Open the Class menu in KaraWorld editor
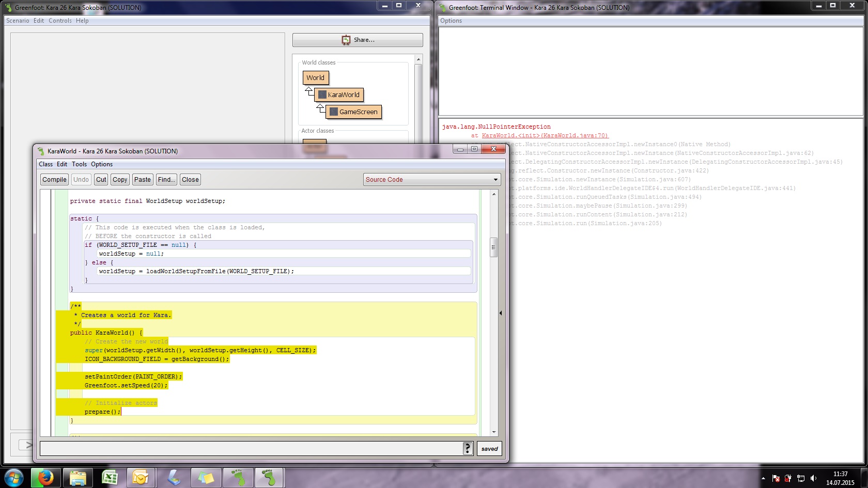 point(45,164)
